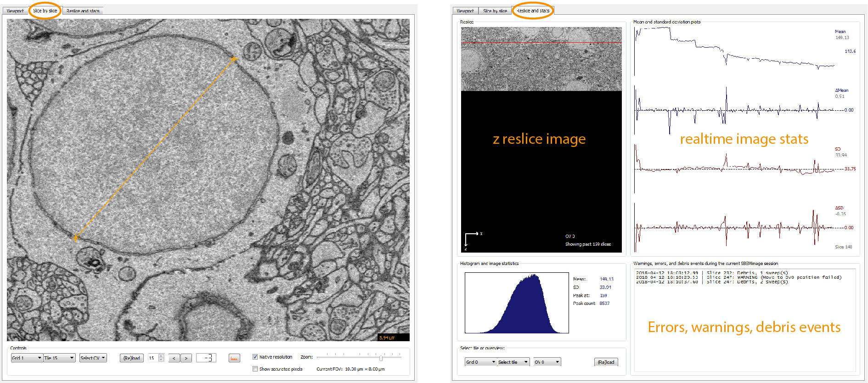Increase the slice number stepper up arrow
This screenshot has width=868, height=383.
161,356
